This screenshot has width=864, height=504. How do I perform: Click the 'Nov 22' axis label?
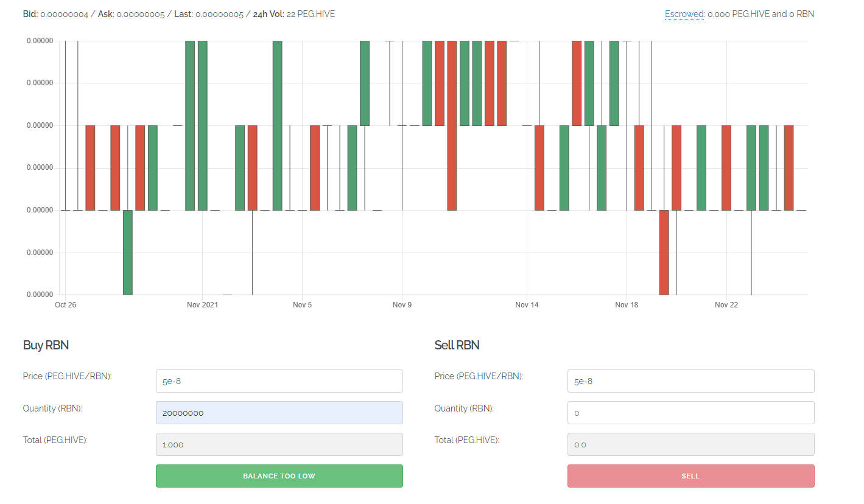pos(726,305)
